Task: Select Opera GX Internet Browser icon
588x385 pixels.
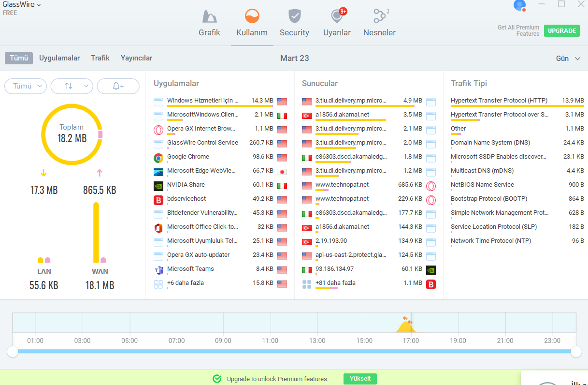Action: pyautogui.click(x=158, y=130)
